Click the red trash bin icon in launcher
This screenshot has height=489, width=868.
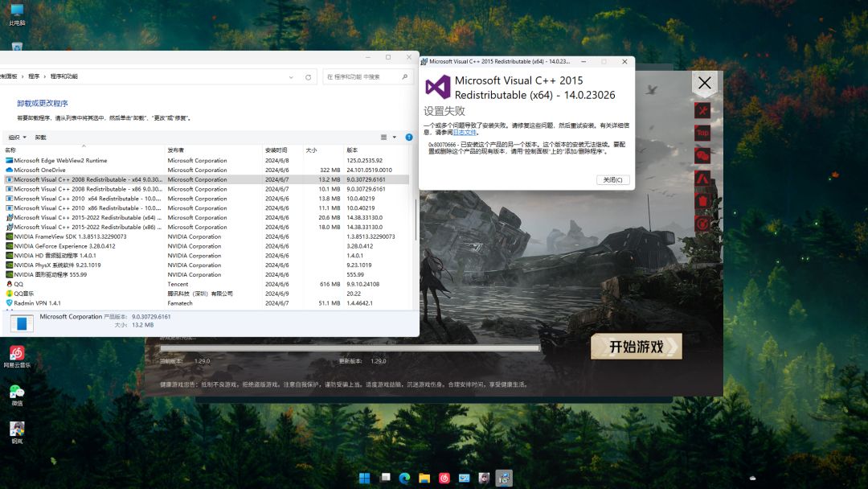[x=702, y=201]
